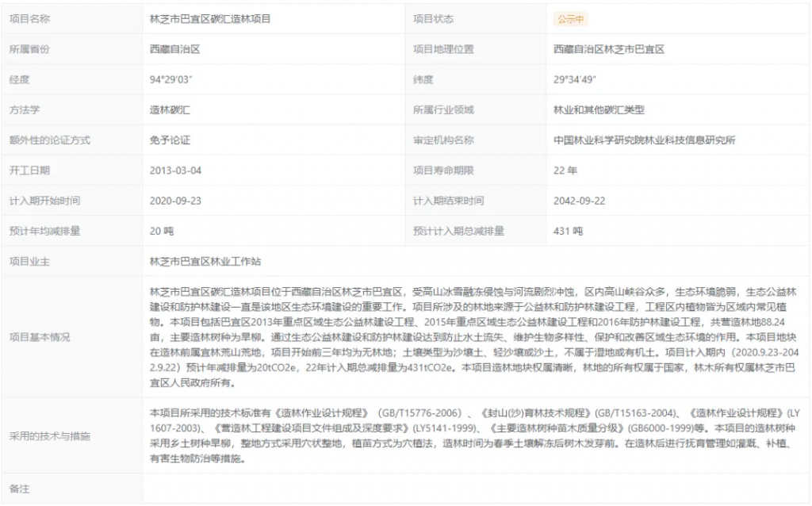The height and width of the screenshot is (506, 812).
Task: Click the crediting end date 2042-09-22
Action: (580, 201)
